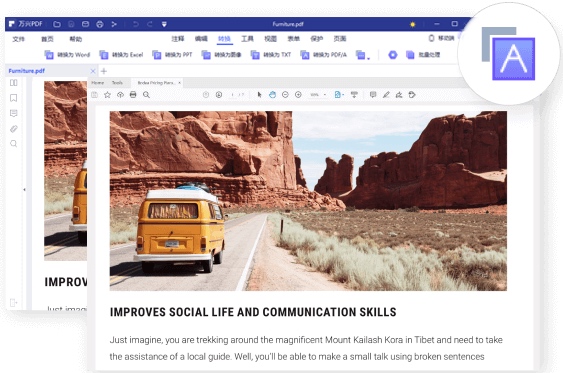Click the 移动端 mobile button
The width and height of the screenshot is (563, 373).
click(x=442, y=38)
